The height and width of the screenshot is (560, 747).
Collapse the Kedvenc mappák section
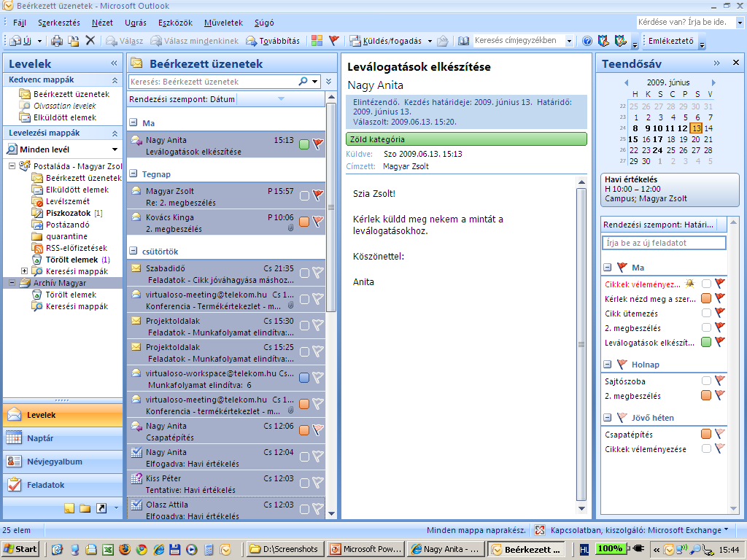click(x=115, y=80)
